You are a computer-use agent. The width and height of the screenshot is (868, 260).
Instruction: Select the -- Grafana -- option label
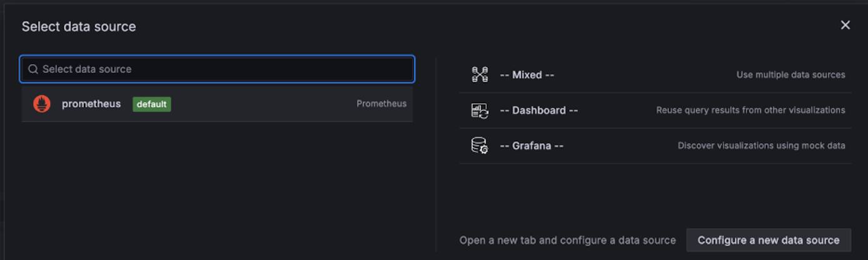pos(532,146)
